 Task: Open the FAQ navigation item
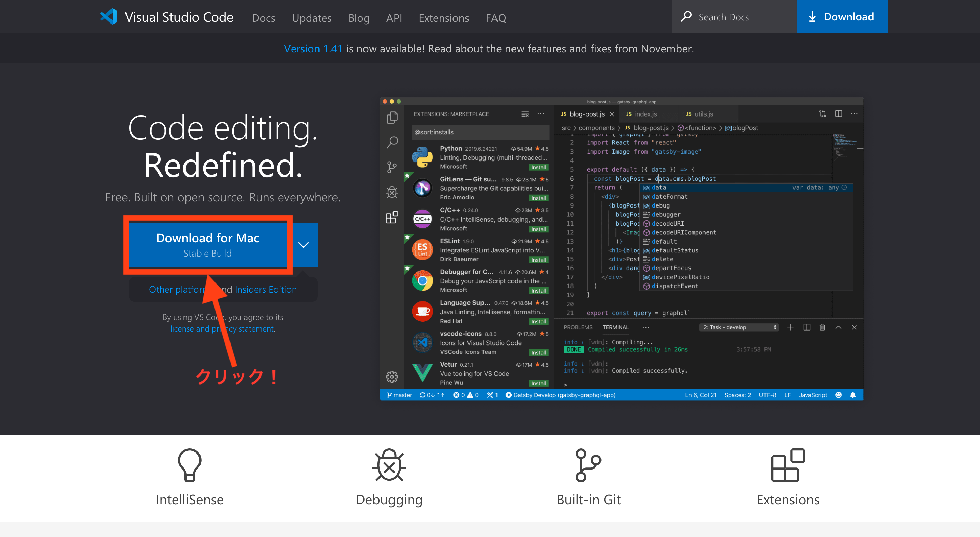click(496, 18)
